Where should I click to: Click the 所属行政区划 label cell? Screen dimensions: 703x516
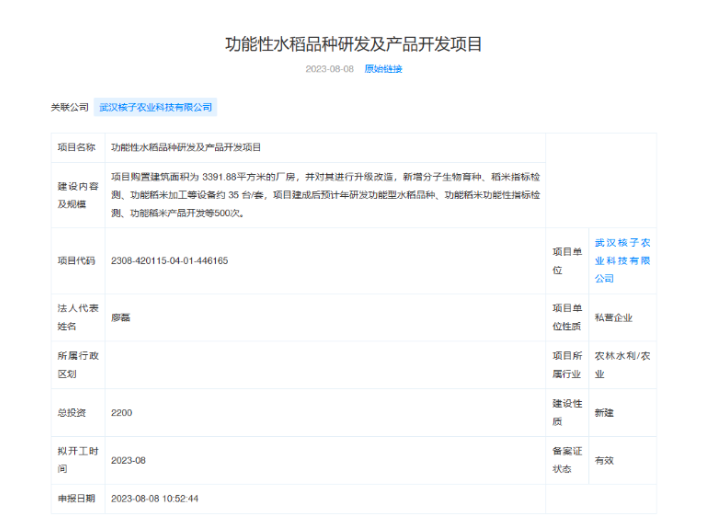(76, 365)
